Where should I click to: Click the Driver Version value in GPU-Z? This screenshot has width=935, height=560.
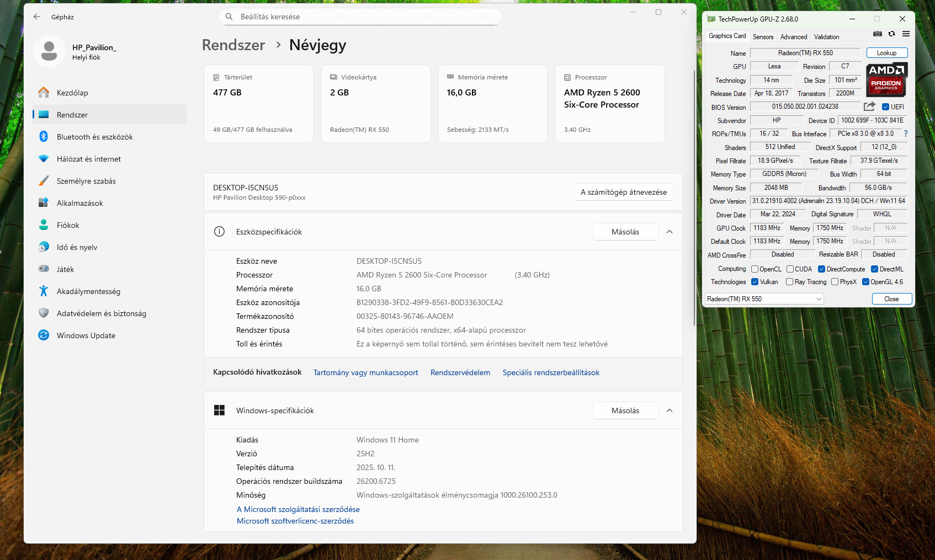tap(828, 201)
